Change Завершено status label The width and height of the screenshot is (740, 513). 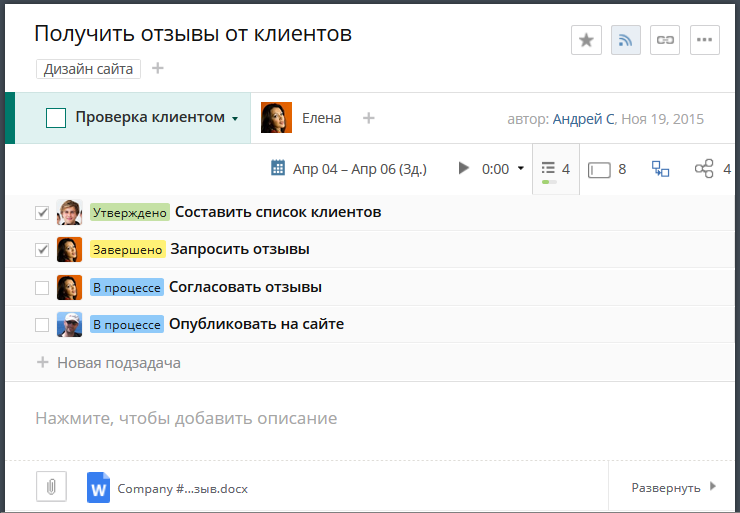point(127,249)
